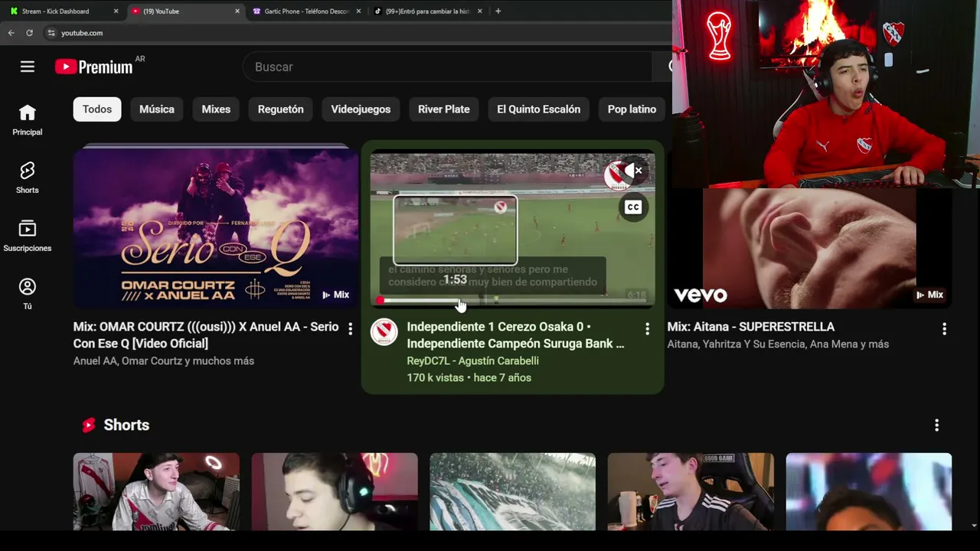Reload the YouTube page

[29, 33]
